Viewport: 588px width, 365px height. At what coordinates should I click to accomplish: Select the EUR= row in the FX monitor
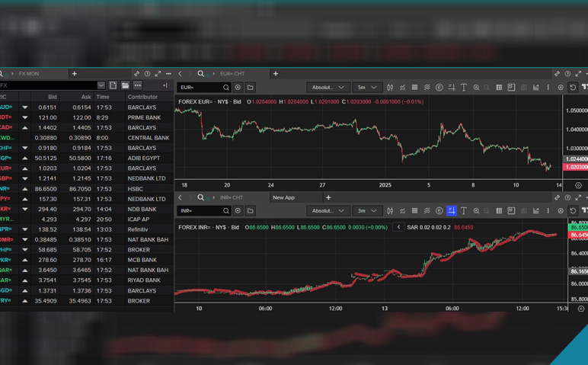[87, 168]
